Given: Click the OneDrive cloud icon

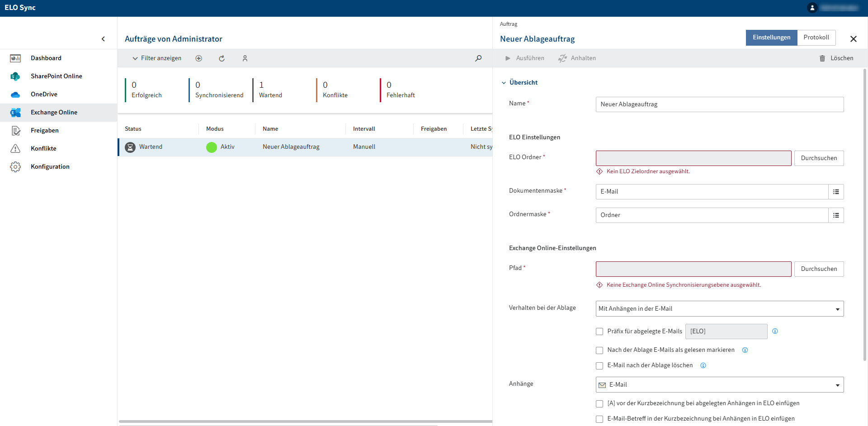Looking at the screenshot, I should point(15,95).
